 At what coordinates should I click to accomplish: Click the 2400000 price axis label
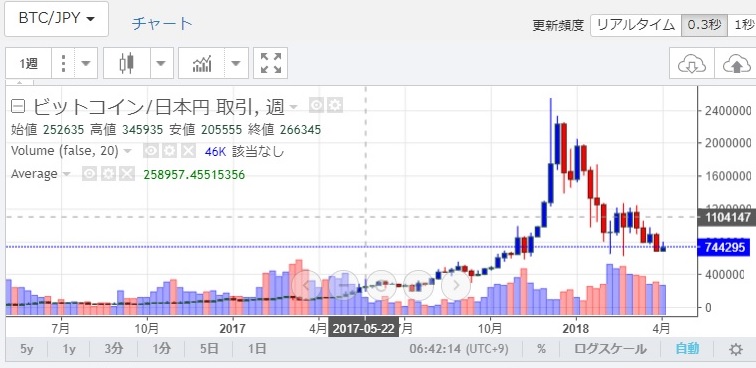(727, 111)
